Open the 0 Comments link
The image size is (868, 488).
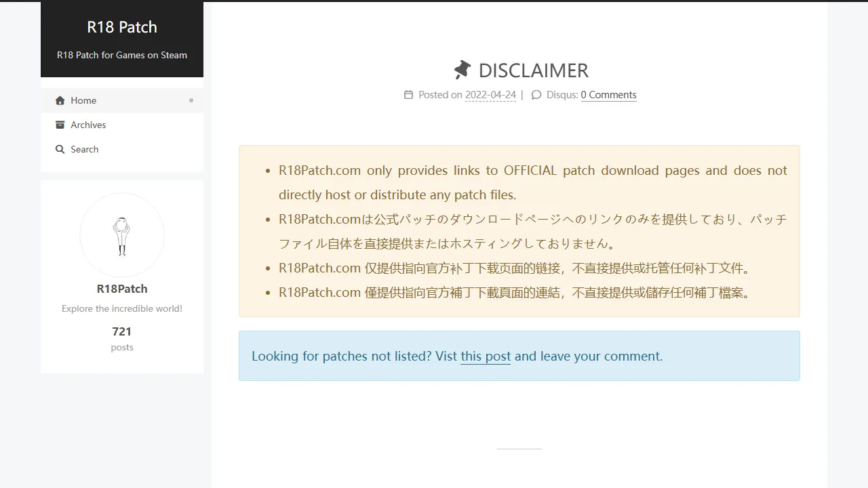click(x=608, y=94)
